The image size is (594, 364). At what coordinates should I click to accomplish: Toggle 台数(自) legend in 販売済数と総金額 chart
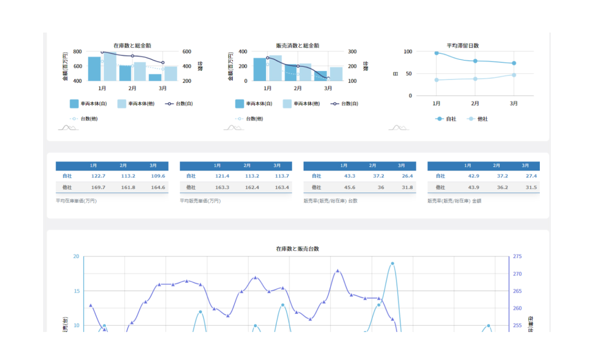point(344,103)
